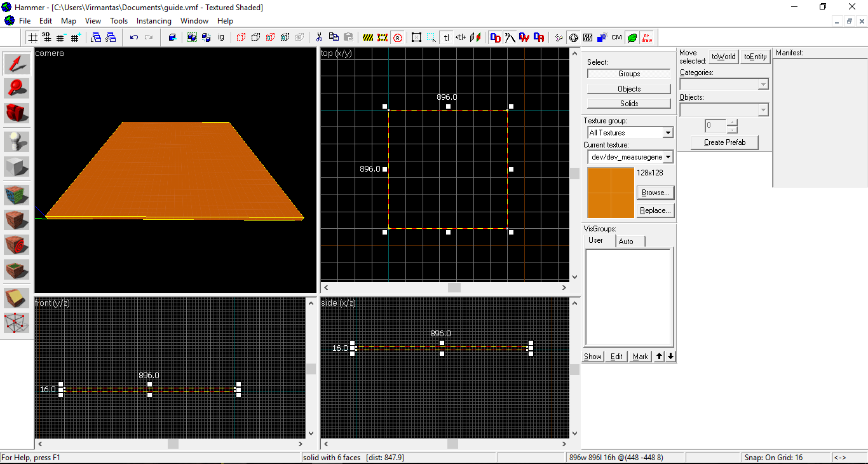Toggle the 'no draw' button
868x464 pixels.
coord(646,38)
